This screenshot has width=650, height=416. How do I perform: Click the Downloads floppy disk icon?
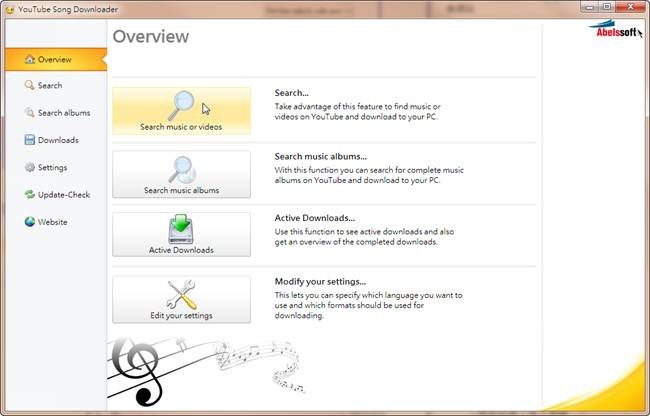[29, 140]
